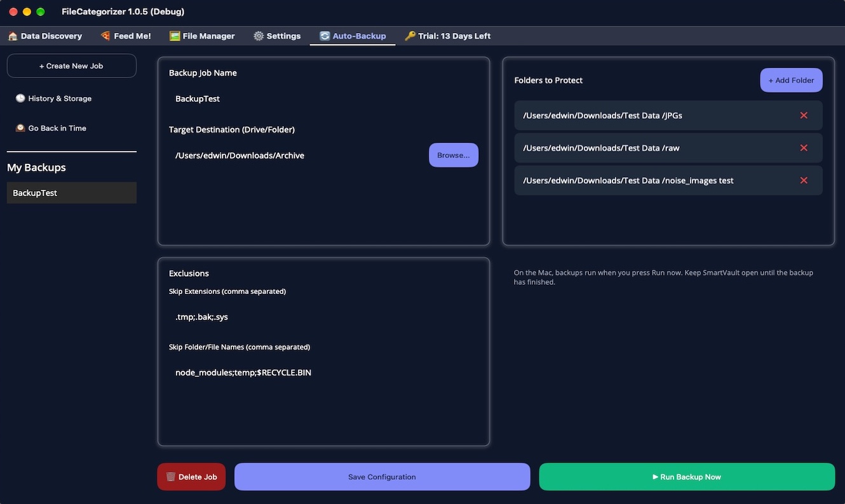Select BackupTest in My Backups list

pos(72,193)
